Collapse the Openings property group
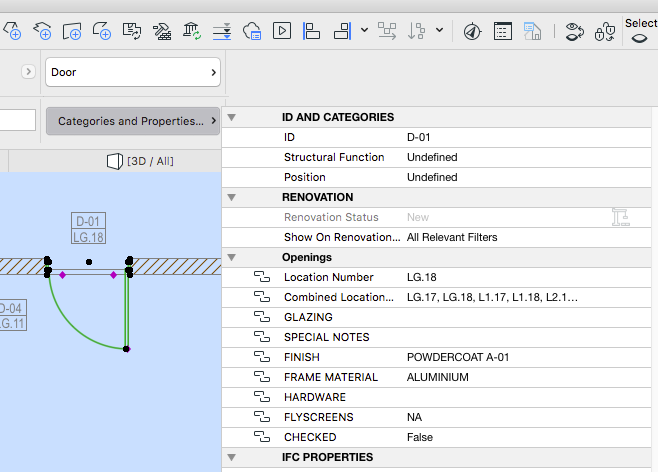Viewport: 658px width, 472px height. point(232,257)
